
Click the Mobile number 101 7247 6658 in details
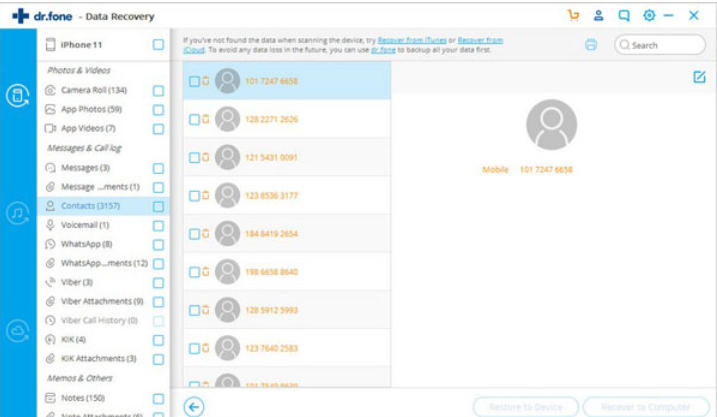coord(546,170)
